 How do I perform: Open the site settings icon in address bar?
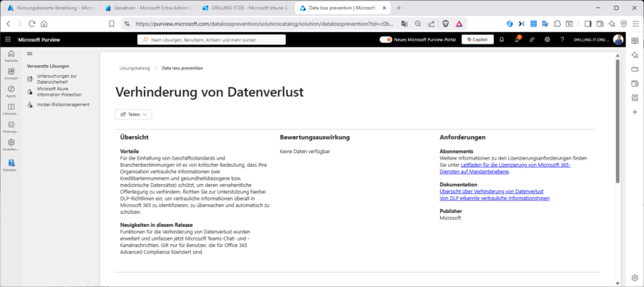click(x=127, y=24)
